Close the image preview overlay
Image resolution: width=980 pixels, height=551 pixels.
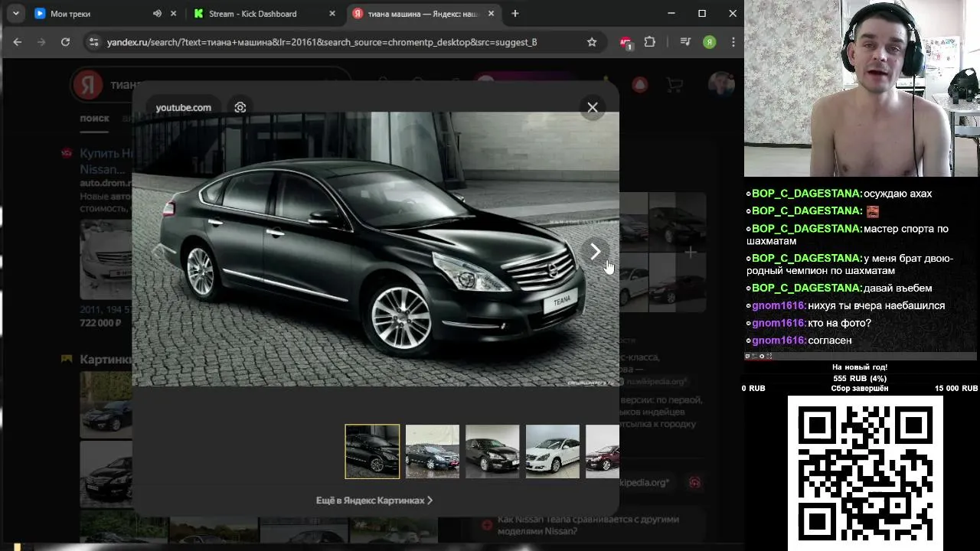click(593, 108)
